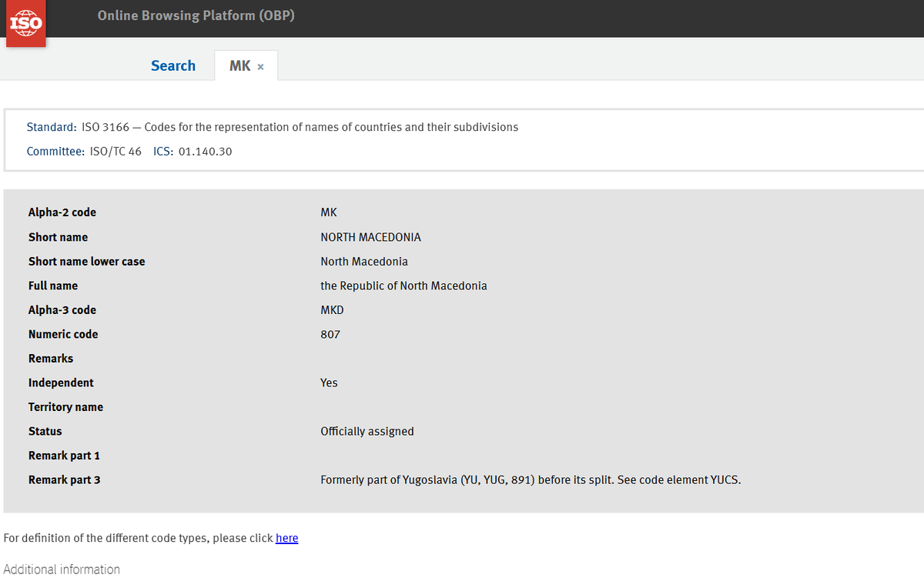Screen dimensions: 924x578
Task: Click the 'Full name' label
Action: click(53, 286)
